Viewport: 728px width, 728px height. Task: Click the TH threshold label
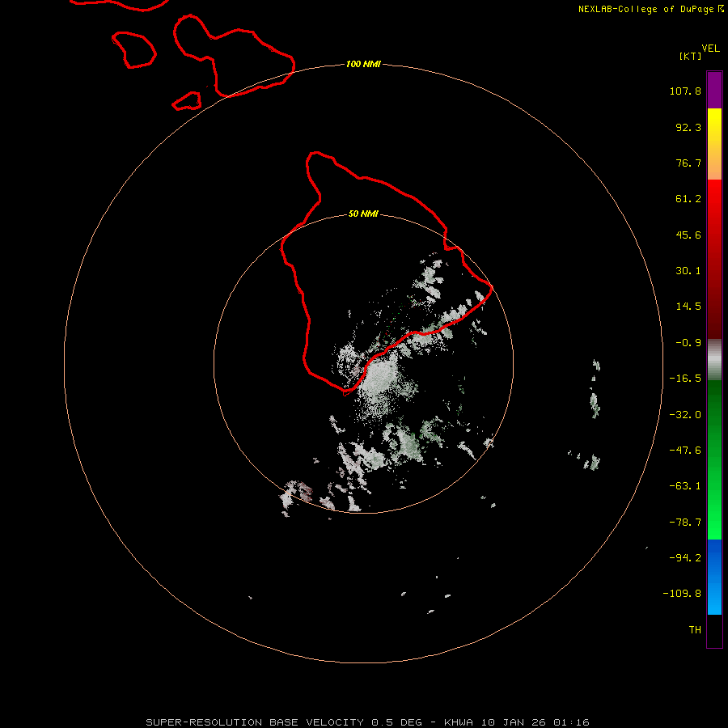(695, 630)
